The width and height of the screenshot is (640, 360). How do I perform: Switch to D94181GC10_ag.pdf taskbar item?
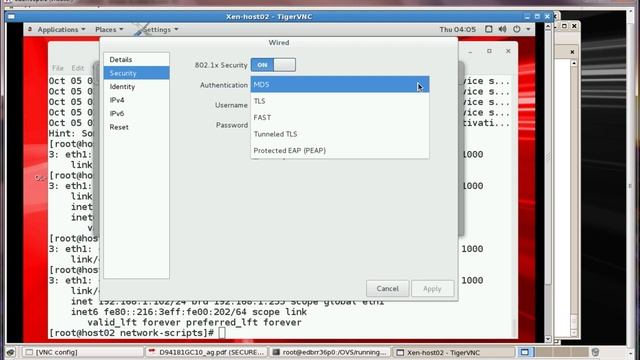pos(206,352)
